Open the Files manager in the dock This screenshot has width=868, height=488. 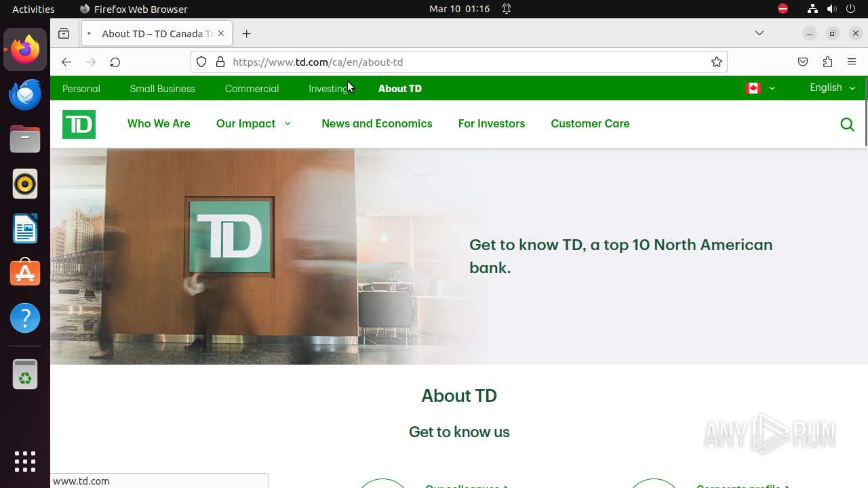(25, 139)
